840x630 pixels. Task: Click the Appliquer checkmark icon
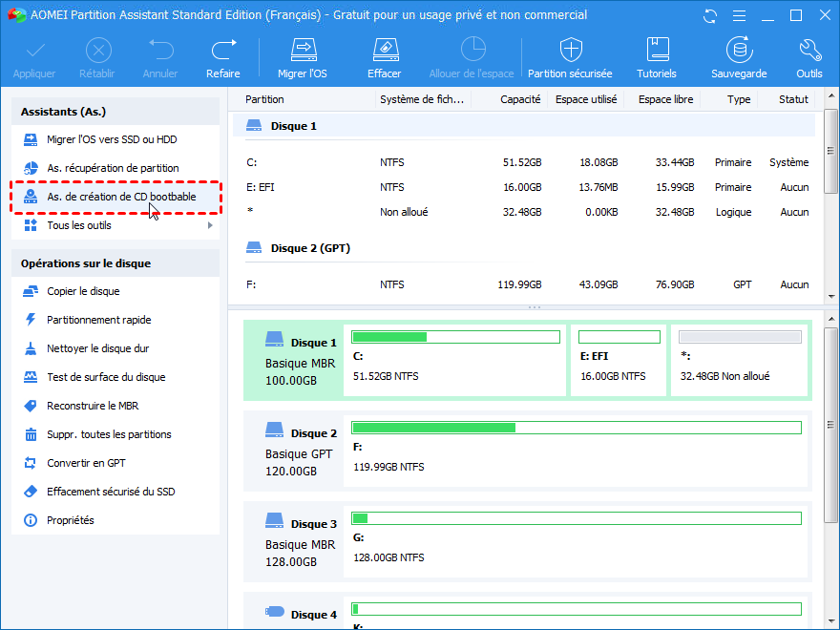pos(35,51)
